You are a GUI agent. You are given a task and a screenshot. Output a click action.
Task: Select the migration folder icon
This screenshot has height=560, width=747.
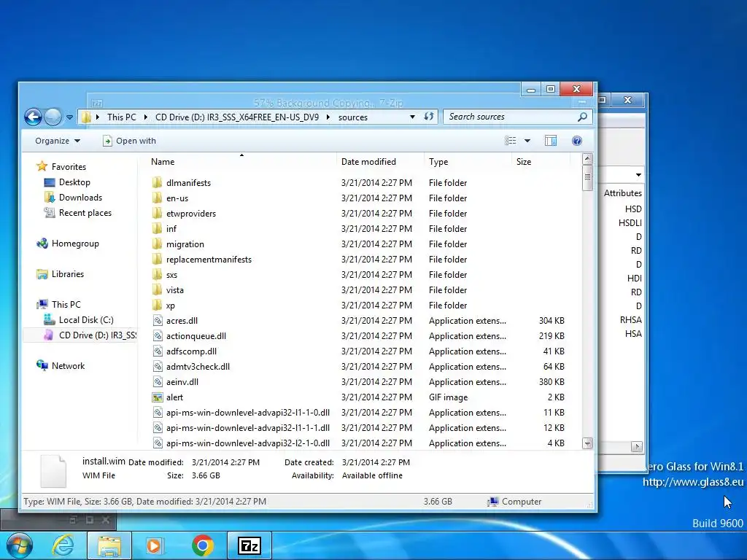coord(158,244)
